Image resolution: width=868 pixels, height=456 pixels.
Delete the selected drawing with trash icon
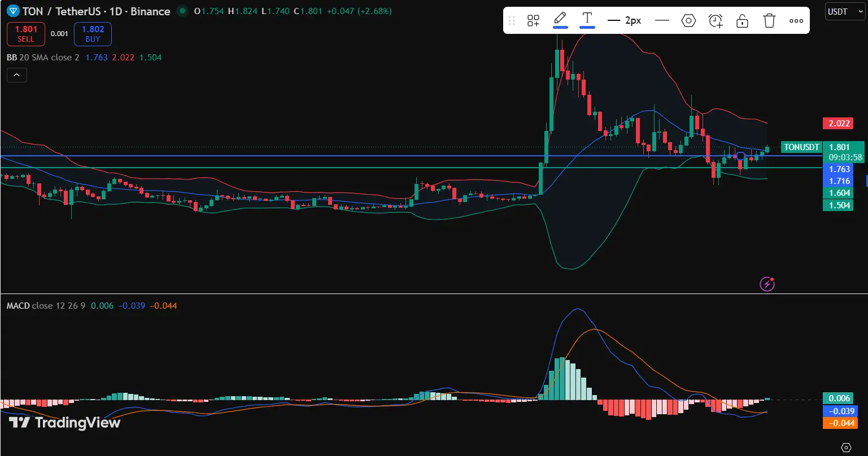click(x=769, y=21)
